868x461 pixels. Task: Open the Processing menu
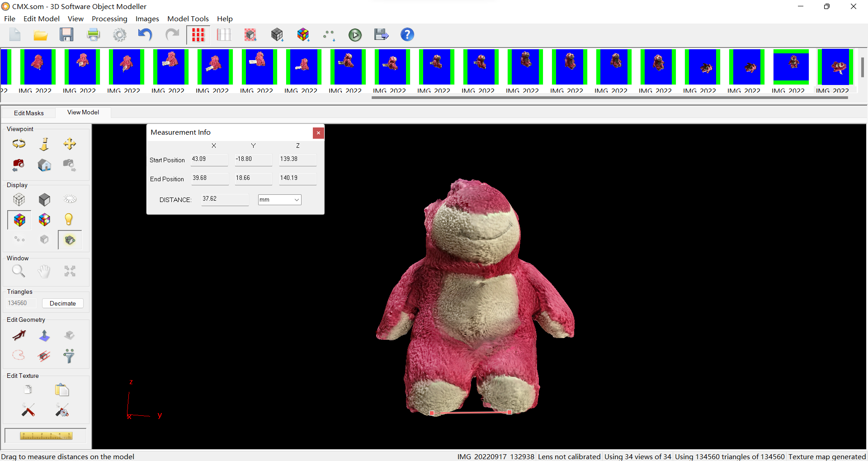[109, 19]
